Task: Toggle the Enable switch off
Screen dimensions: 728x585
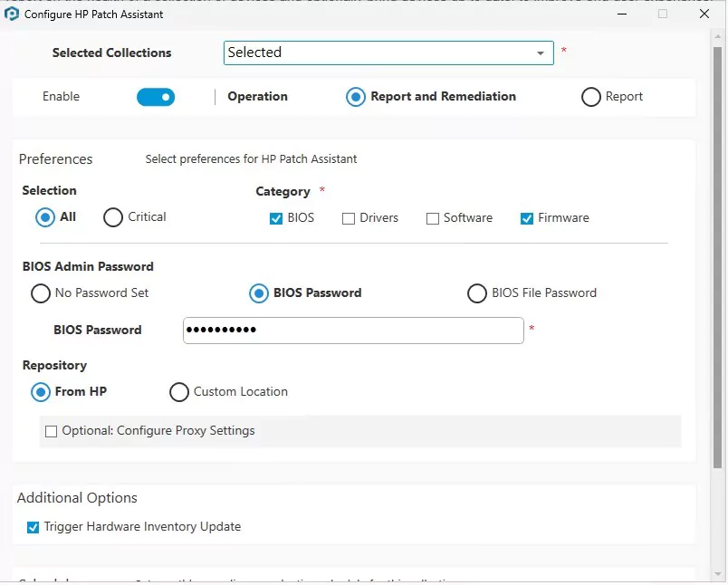Action: click(156, 97)
